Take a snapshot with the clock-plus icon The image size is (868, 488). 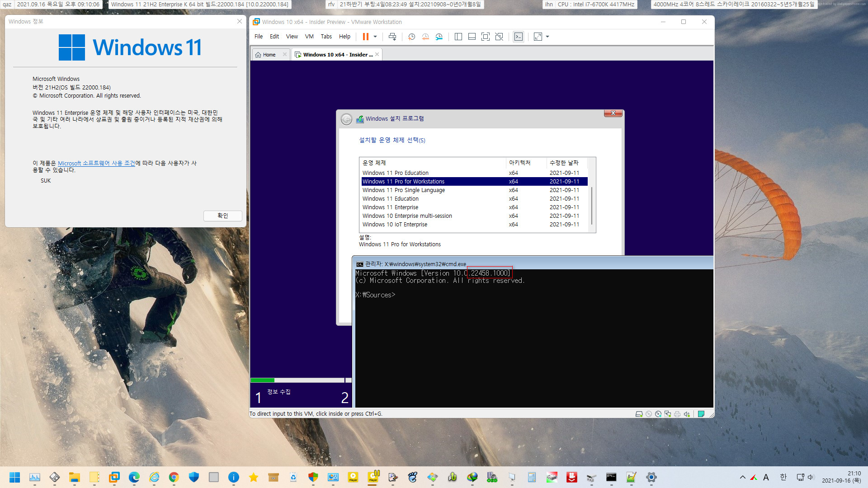point(411,37)
